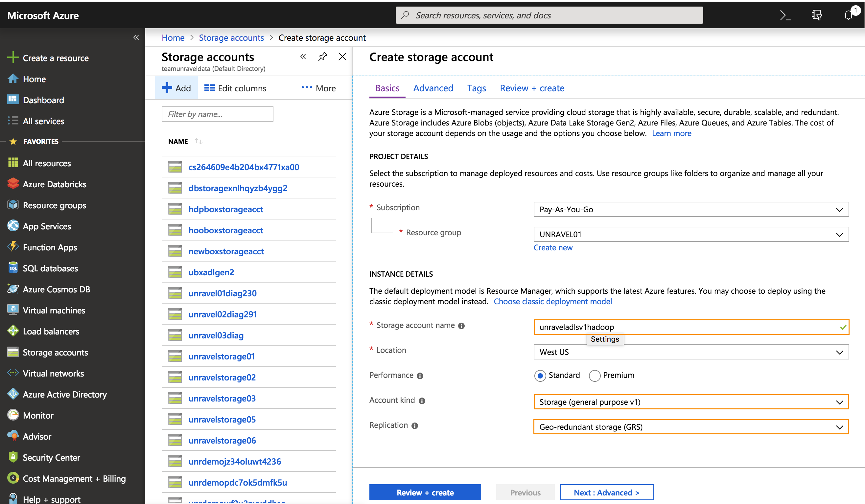Collapse the Storage accounts blade with the chevrons
The image size is (865, 504).
pos(303,57)
